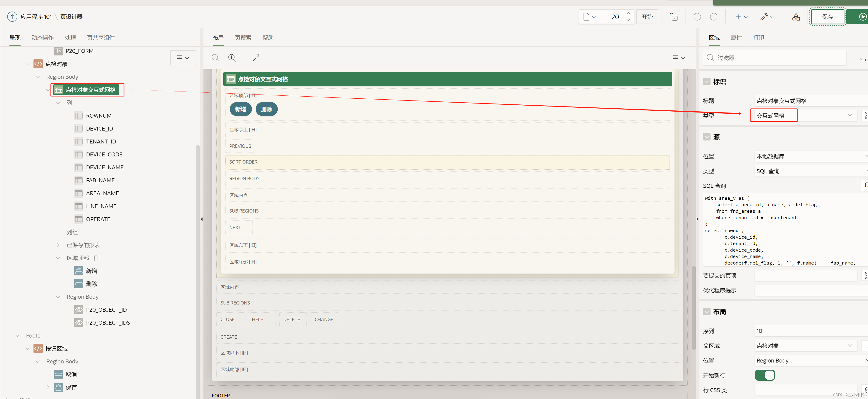868x399 pixels.
Task: Zoom out the layout view
Action: point(215,58)
